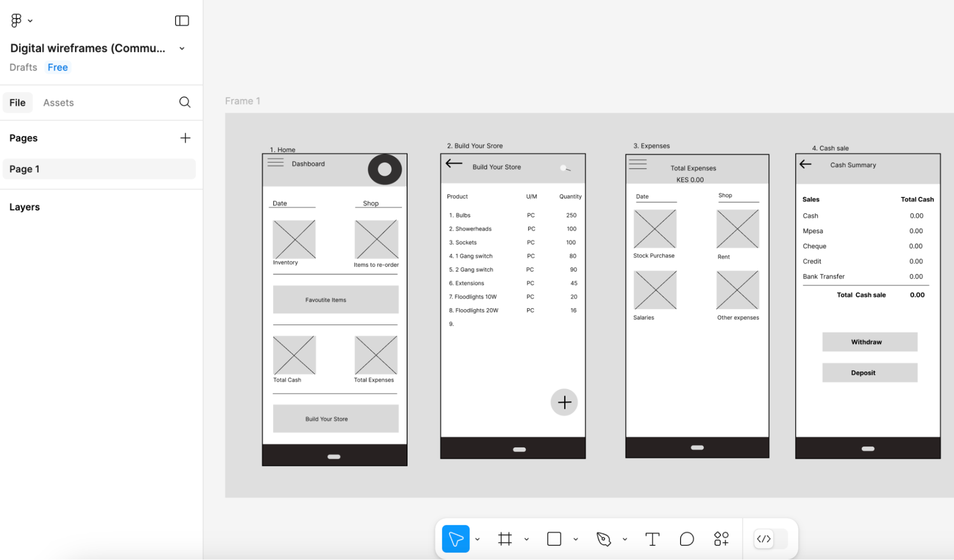The width and height of the screenshot is (954, 560).
Task: Search layers with the magnifier icon
Action: coord(185,102)
